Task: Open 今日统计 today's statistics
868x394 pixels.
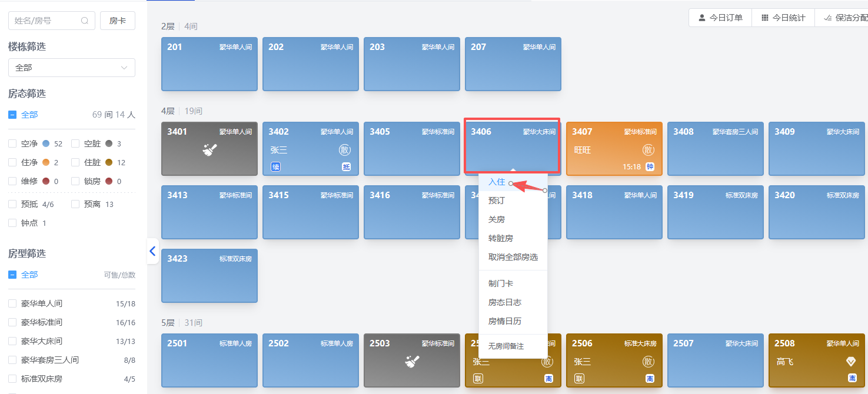Action: tap(783, 18)
